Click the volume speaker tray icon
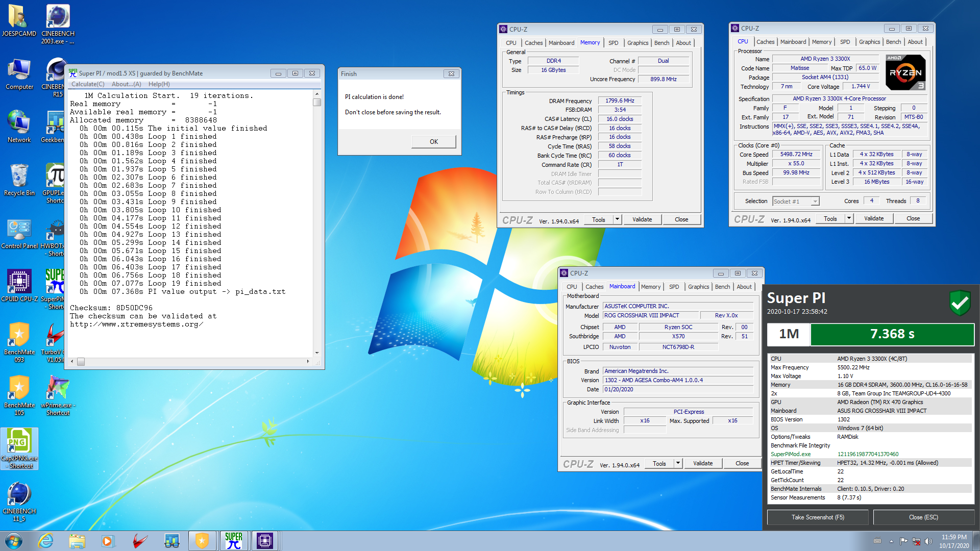 [928, 541]
